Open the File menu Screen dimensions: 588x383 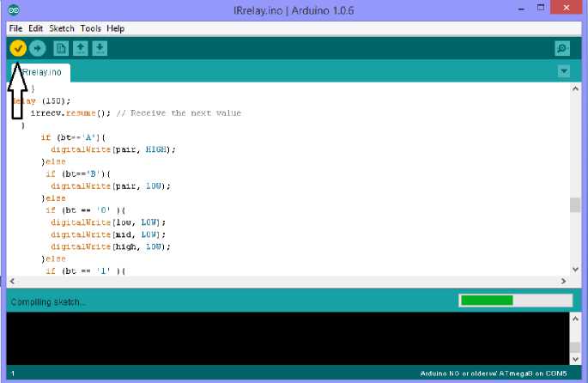point(15,28)
